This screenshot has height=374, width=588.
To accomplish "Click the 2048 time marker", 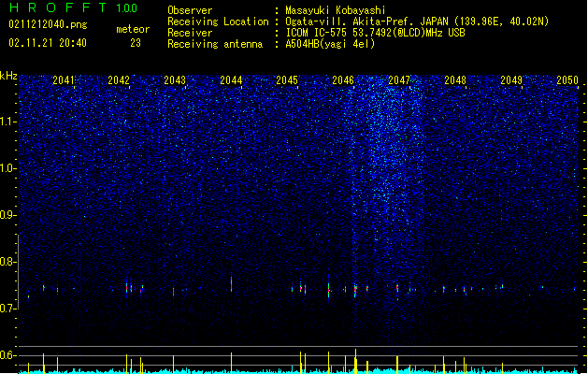I will pyautogui.click(x=455, y=80).
